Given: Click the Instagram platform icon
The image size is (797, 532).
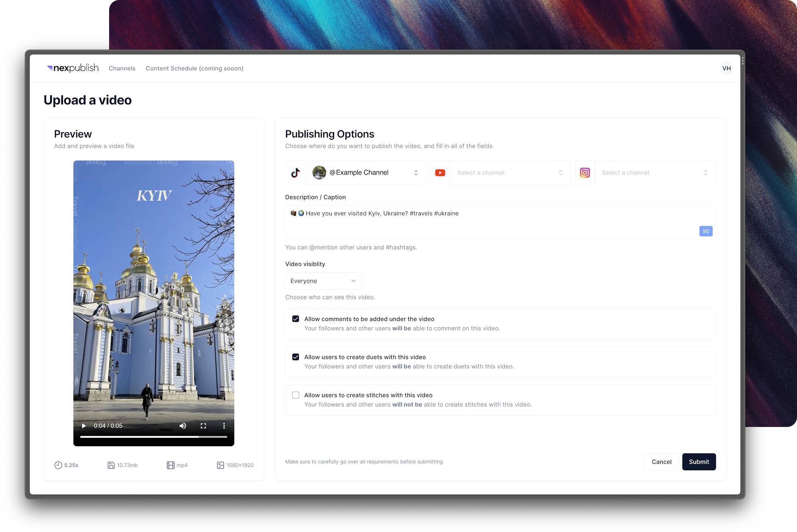Looking at the screenshot, I should [585, 173].
